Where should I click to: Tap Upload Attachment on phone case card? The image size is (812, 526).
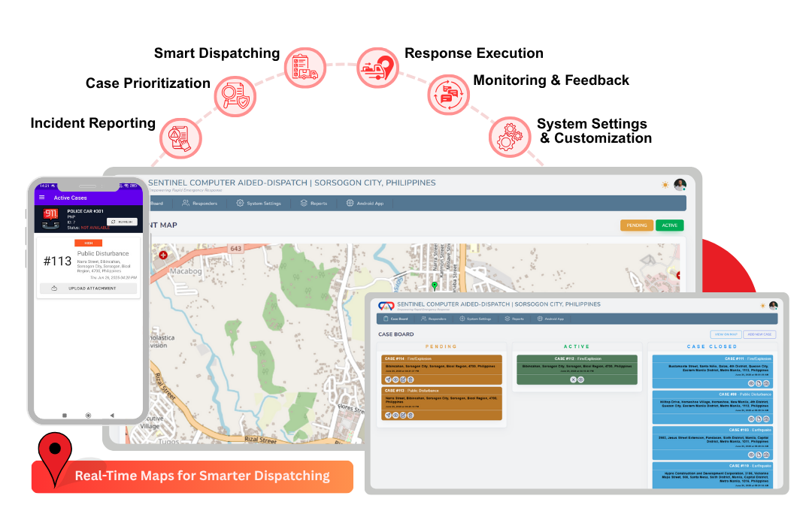click(x=88, y=289)
